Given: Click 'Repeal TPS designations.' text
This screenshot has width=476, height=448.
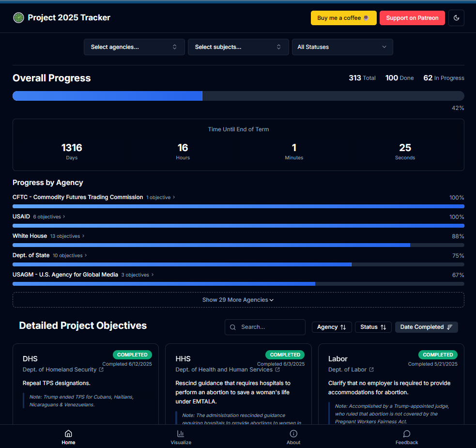Looking at the screenshot, I should coord(57,383).
